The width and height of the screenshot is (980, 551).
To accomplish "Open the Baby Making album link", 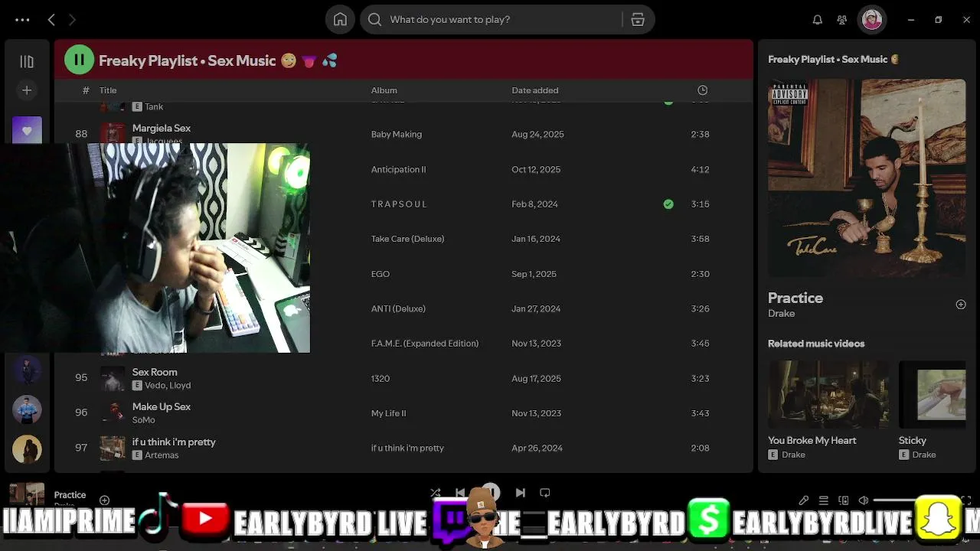I will click(397, 134).
